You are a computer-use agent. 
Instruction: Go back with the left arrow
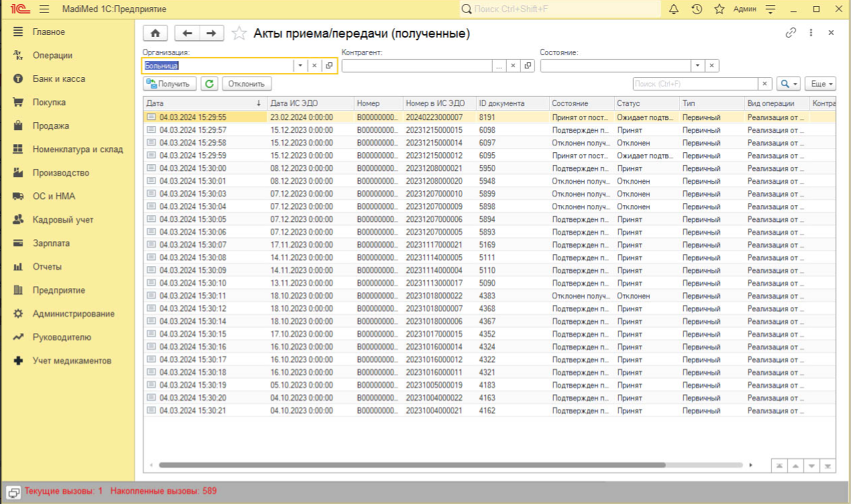coord(187,33)
